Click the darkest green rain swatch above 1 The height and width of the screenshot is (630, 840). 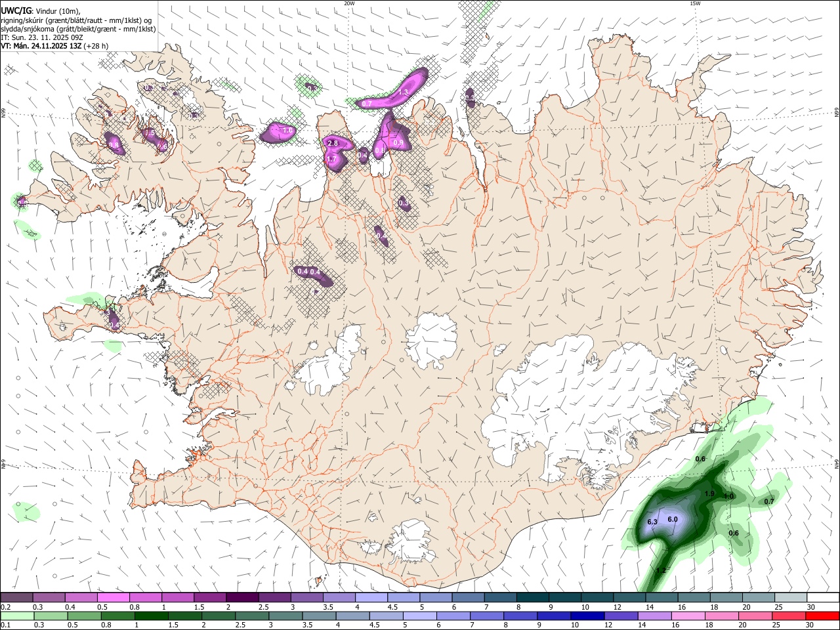pyautogui.click(x=150, y=616)
